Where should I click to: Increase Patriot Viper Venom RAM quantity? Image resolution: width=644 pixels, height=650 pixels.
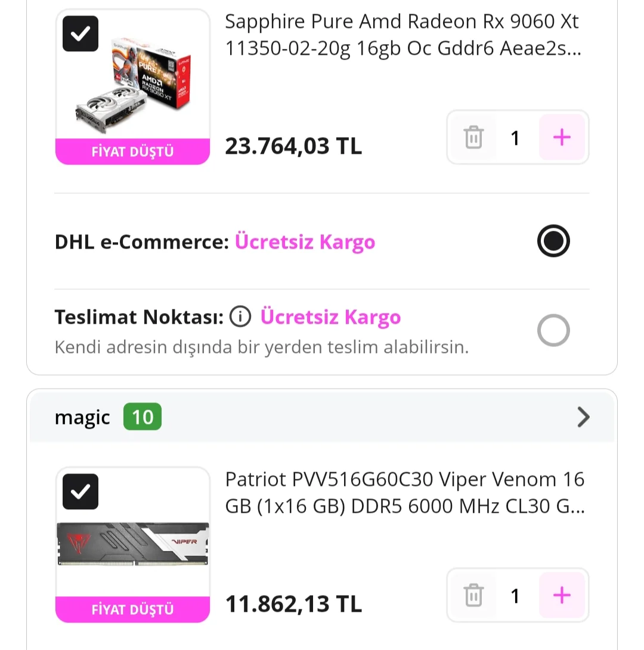(x=562, y=596)
